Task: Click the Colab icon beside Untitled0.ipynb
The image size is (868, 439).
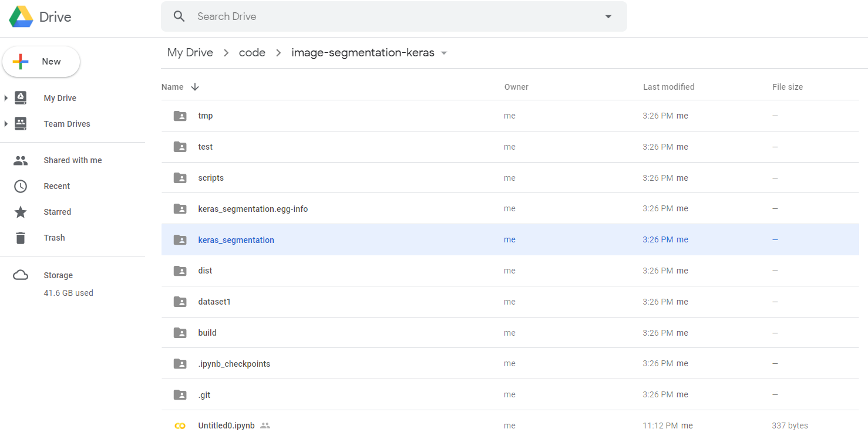Action: (180, 426)
